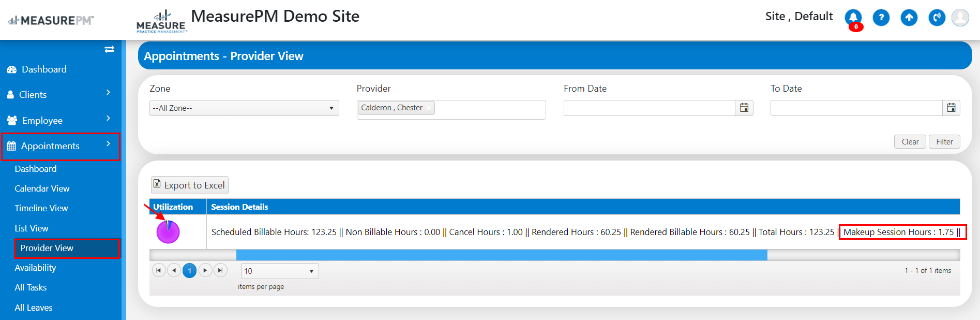This screenshot has height=320, width=980.
Task: Click the Clear button
Action: (910, 142)
